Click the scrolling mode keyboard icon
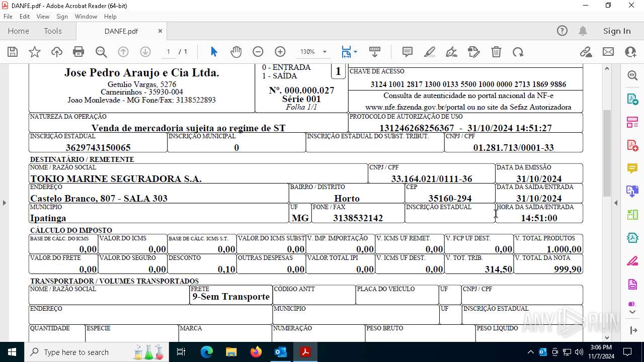 tap(375, 52)
